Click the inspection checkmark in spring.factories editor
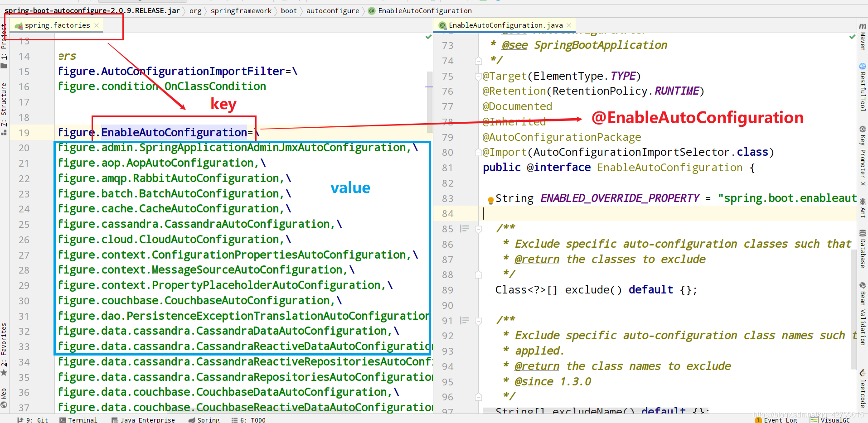868x423 pixels. click(428, 37)
